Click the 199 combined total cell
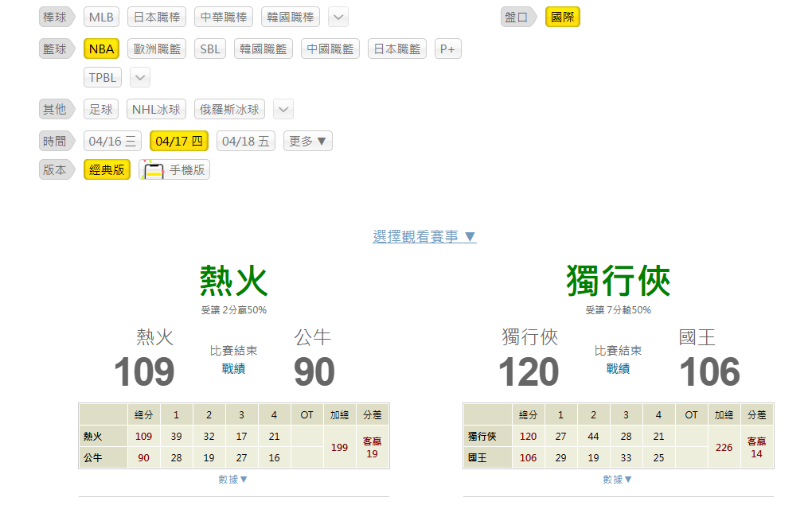Viewport: 812px width, 517px height. (x=340, y=447)
